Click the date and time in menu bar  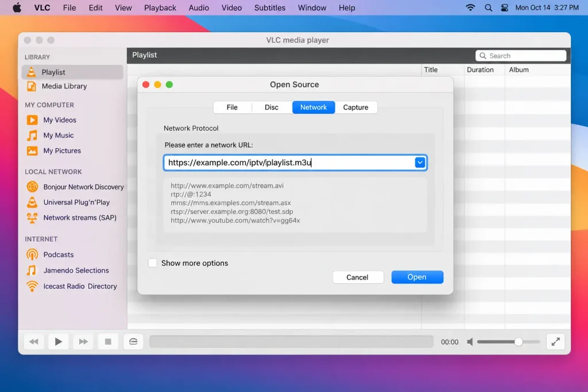click(x=547, y=7)
